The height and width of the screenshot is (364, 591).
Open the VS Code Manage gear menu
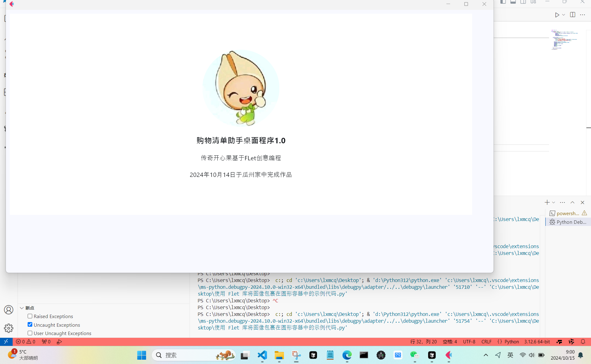[x=9, y=328]
